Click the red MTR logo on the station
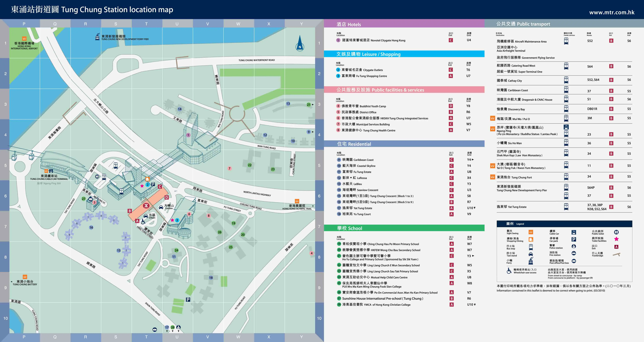This screenshot has width=644, height=342. (146, 206)
